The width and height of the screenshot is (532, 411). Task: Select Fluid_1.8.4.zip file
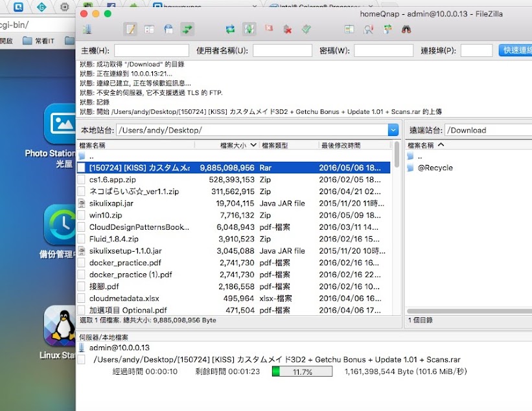234,239
